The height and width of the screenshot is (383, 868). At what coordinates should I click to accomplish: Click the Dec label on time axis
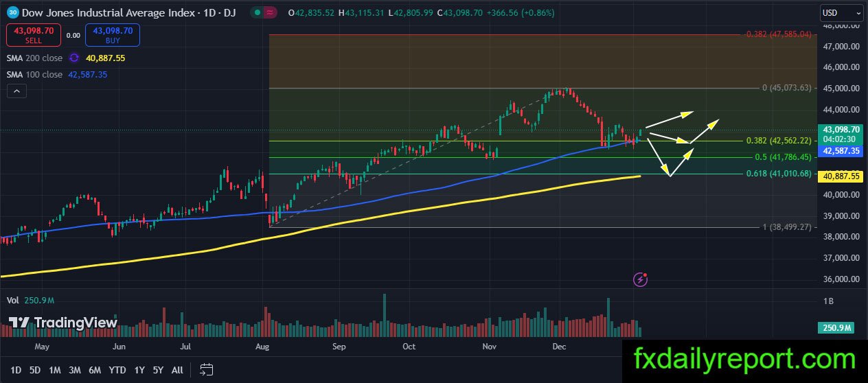[560, 347]
